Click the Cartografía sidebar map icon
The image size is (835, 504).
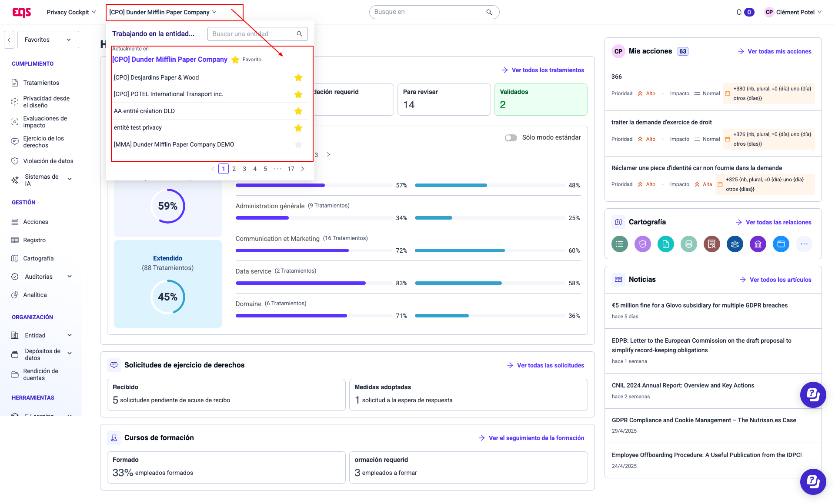[15, 258]
